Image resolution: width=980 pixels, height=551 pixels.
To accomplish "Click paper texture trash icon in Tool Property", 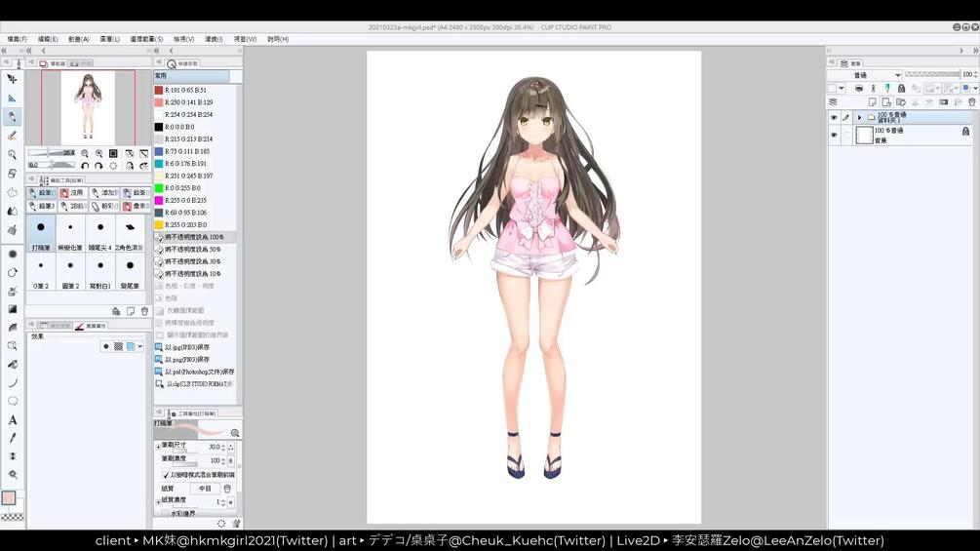I will coord(227,489).
